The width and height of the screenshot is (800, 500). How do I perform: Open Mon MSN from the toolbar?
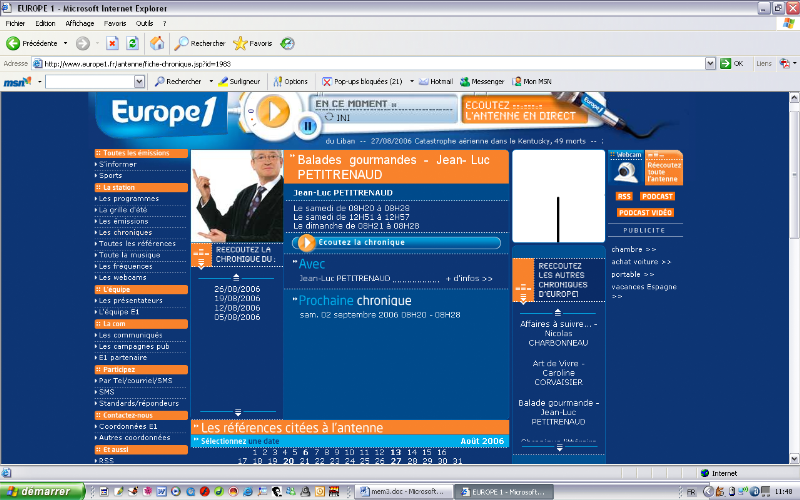click(x=532, y=81)
